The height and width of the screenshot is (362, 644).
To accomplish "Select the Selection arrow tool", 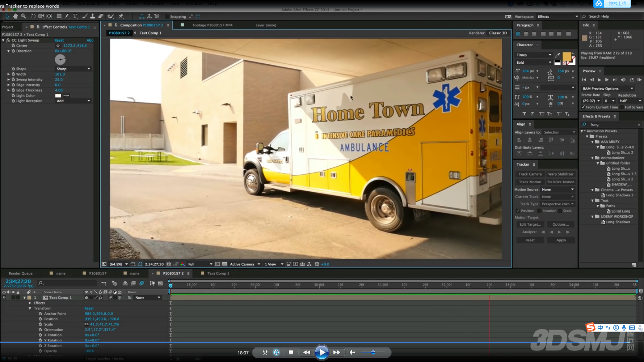I will click(x=7, y=16).
